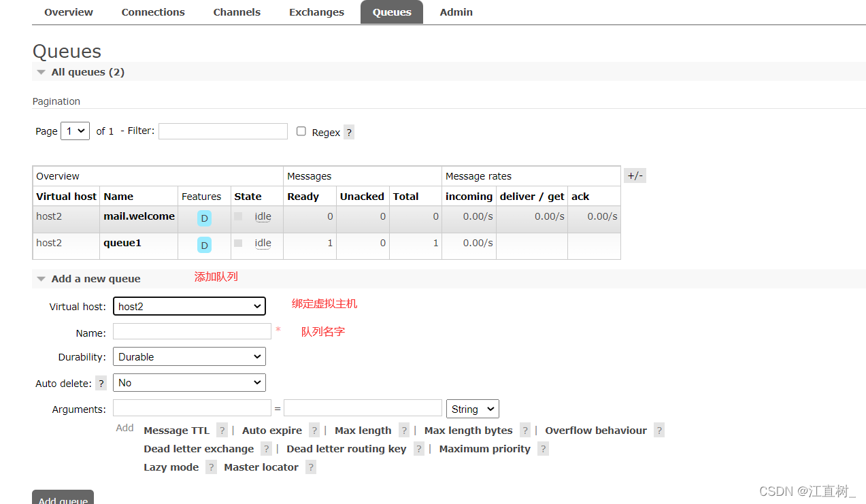The width and height of the screenshot is (866, 504).
Task: Click the D durable badge for queue1
Action: click(x=204, y=245)
